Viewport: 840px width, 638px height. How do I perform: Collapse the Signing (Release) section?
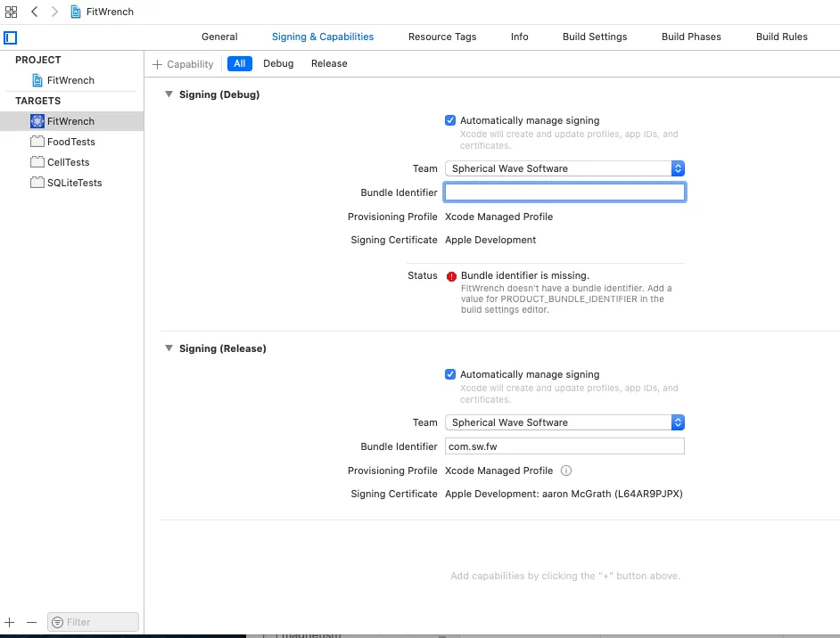click(169, 348)
